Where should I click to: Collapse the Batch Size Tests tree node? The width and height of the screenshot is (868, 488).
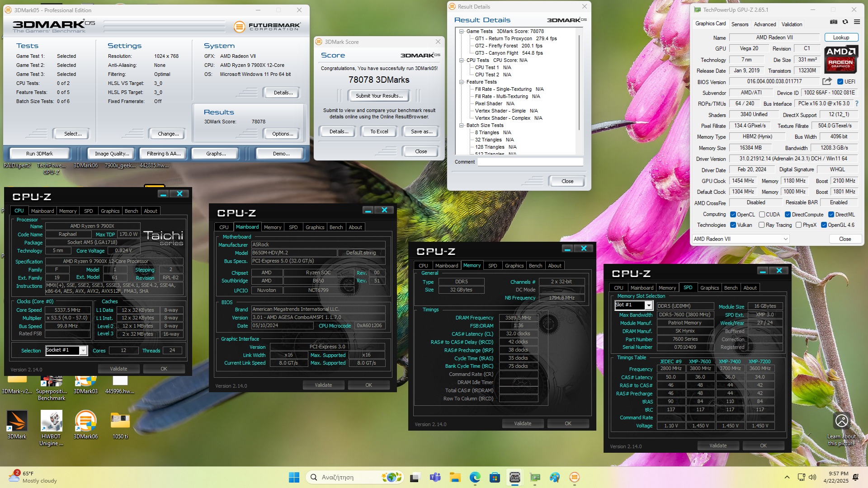tap(462, 125)
